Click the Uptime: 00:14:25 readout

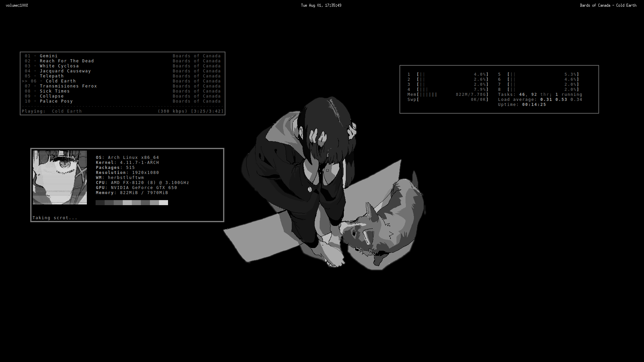[522, 105]
